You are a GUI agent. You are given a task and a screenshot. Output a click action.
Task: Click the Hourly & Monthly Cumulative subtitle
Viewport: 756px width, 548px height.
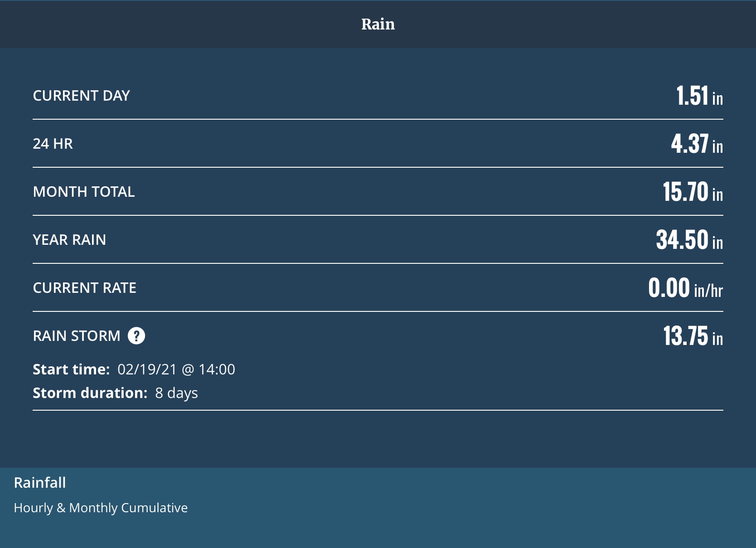pyautogui.click(x=101, y=508)
